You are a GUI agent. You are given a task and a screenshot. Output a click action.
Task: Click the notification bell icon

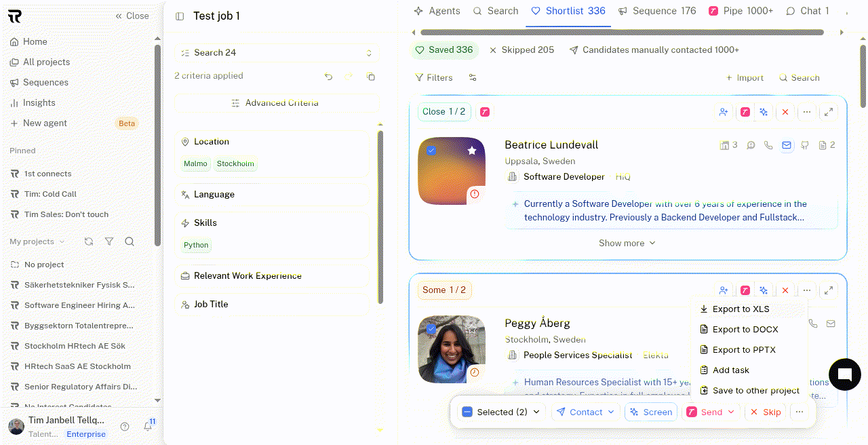147,426
